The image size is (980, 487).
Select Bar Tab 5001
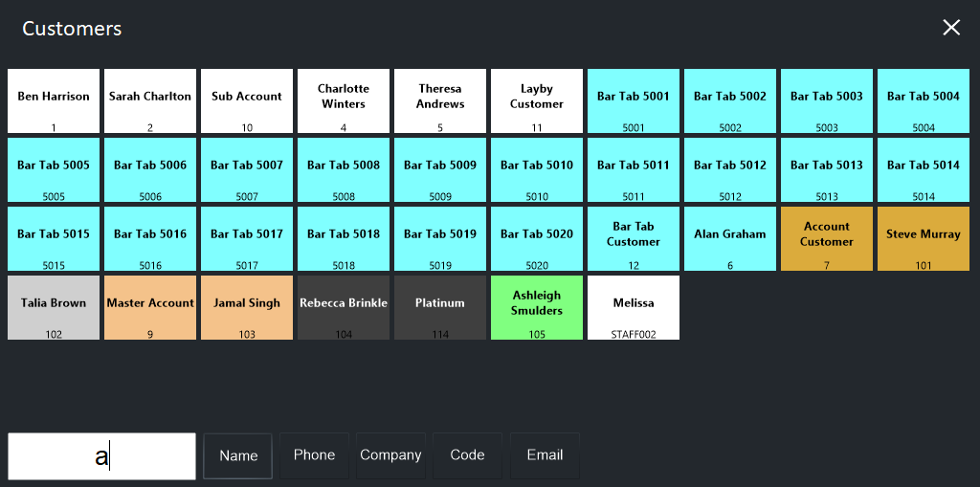tap(634, 100)
